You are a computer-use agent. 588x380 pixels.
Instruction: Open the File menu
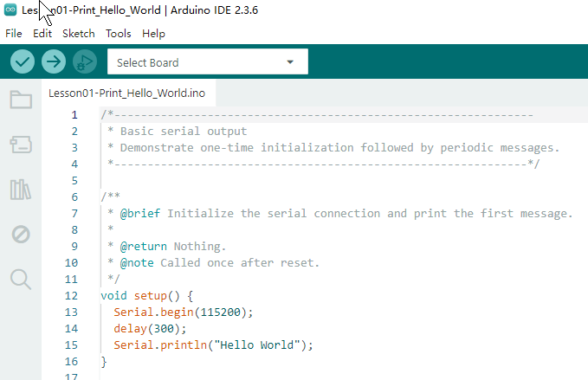14,34
